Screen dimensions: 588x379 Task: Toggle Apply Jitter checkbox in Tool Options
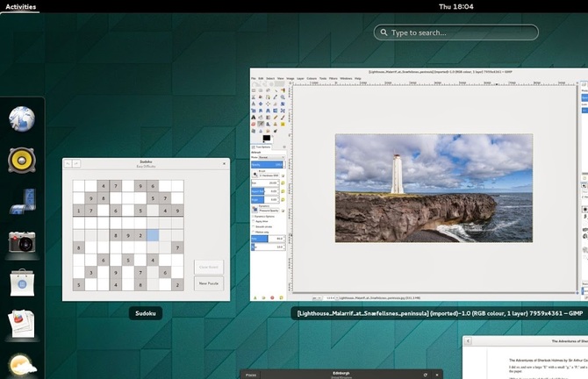pos(253,221)
